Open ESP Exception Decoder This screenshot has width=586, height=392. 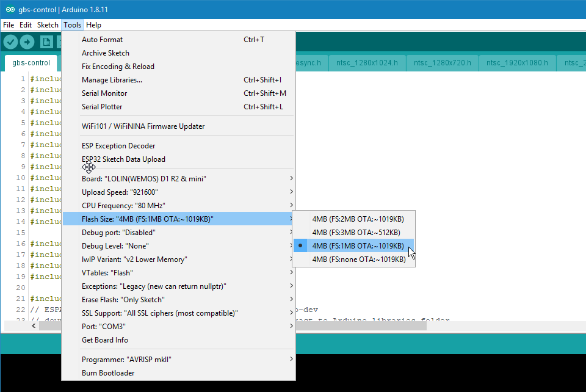(x=179, y=146)
